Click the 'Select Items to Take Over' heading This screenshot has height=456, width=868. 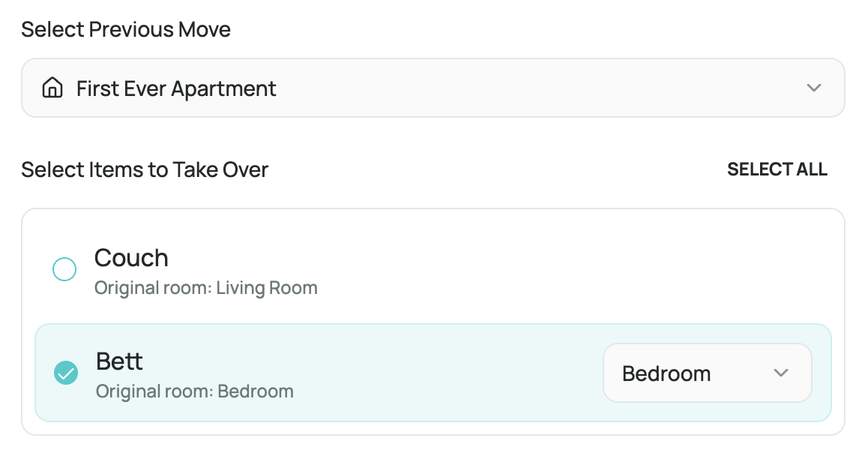(x=145, y=170)
